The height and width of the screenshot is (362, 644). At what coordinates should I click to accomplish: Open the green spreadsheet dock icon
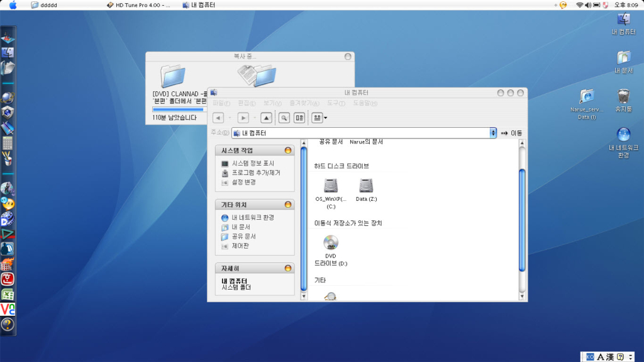[8, 295]
